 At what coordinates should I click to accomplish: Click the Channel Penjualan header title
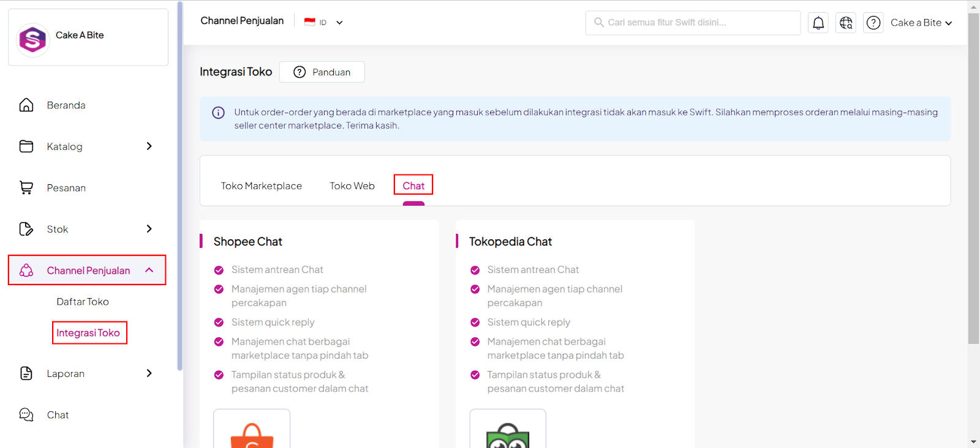point(243,21)
